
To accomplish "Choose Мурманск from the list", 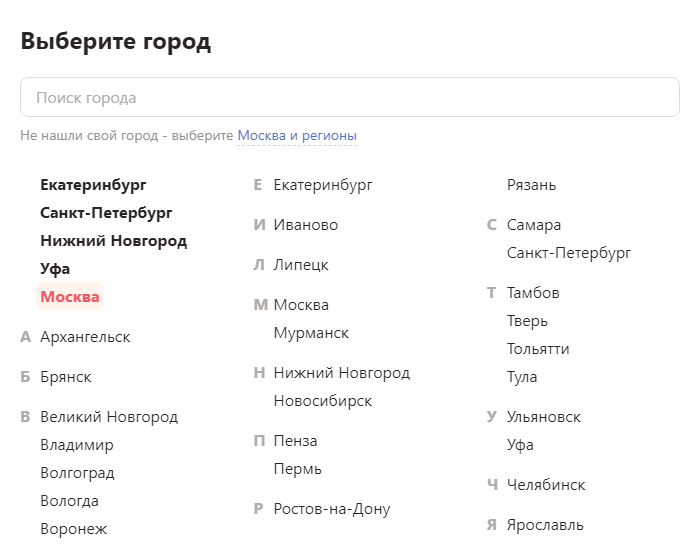I will (311, 333).
